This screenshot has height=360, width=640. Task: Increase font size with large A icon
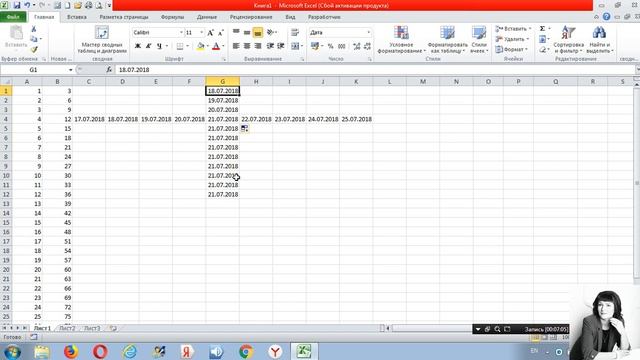tap(210, 33)
